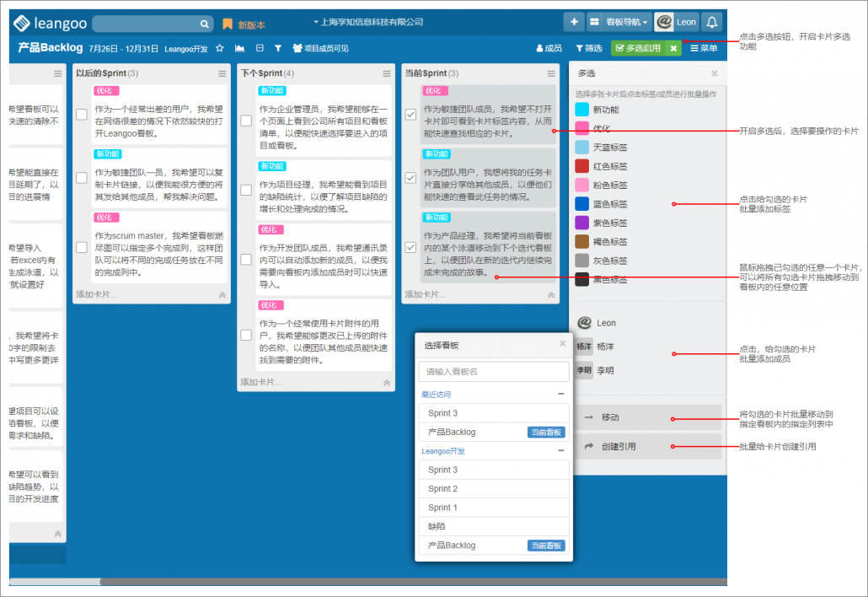The height and width of the screenshot is (597, 868).
Task: Uncheck the first card in 当前Sprint
Action: (410, 115)
